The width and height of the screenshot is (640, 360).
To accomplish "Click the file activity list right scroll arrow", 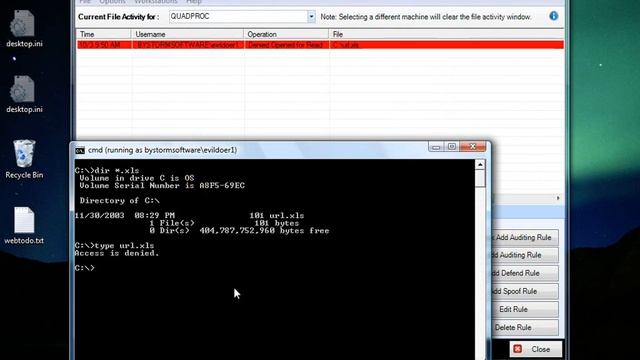I will [x=558, y=198].
